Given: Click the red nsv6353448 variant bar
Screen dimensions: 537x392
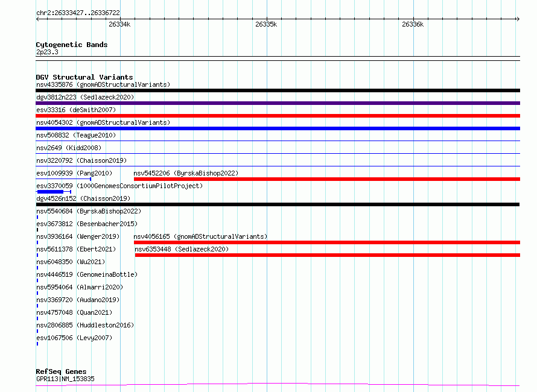Looking at the screenshot, I should [328, 255].
